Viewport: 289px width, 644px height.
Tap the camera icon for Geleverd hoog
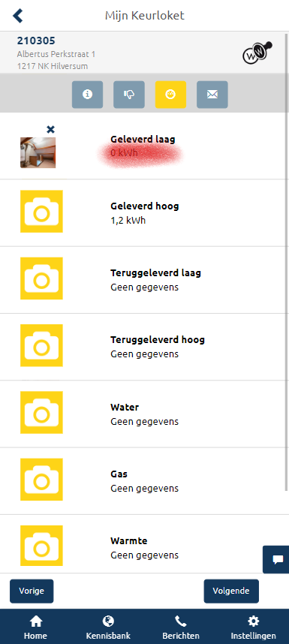click(41, 211)
